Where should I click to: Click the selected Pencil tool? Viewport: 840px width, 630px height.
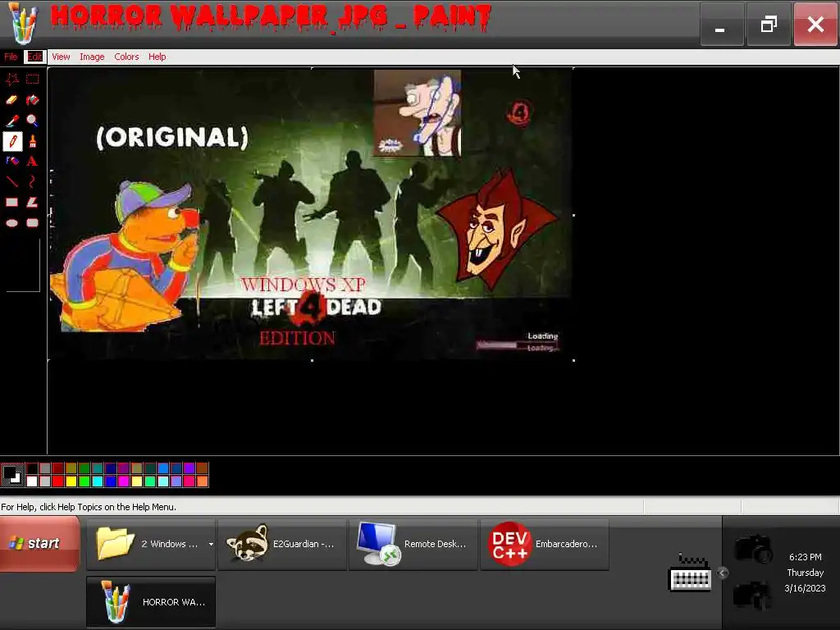point(12,141)
